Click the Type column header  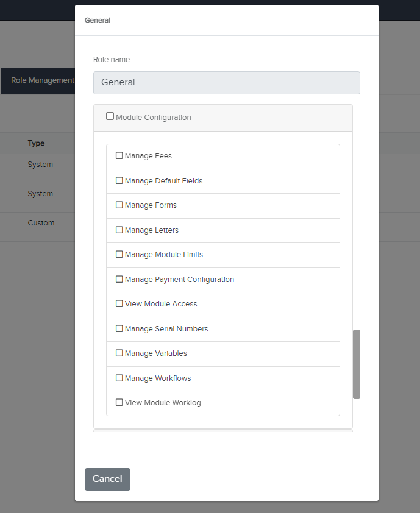pos(36,143)
